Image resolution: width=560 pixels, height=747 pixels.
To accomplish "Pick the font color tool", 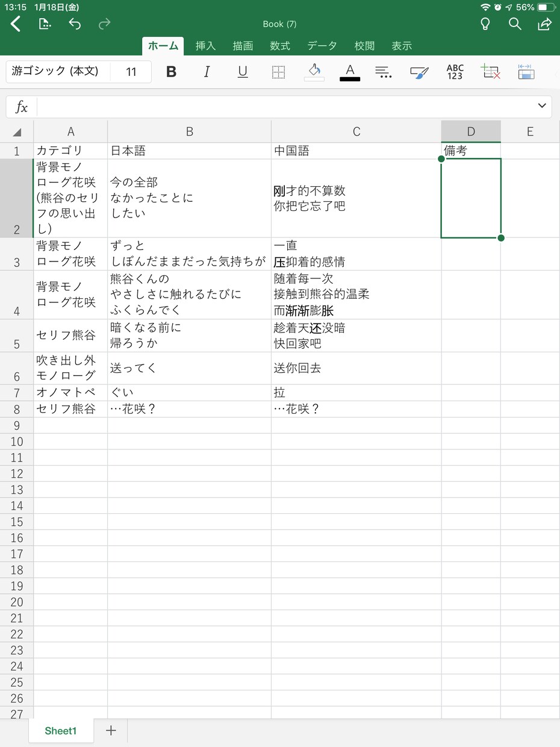I will [350, 72].
